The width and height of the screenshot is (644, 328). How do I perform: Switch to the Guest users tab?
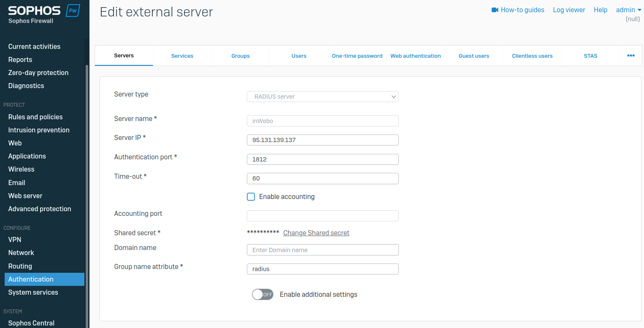(474, 55)
